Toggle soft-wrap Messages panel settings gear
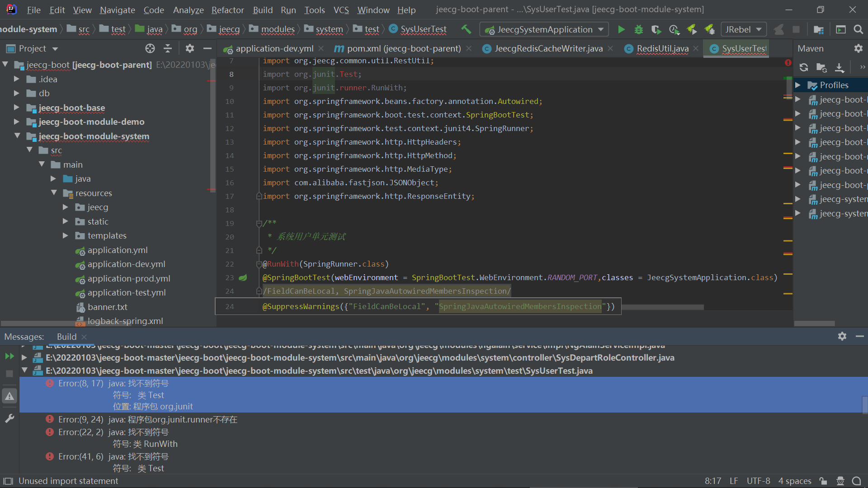The height and width of the screenshot is (488, 868). pos(842,336)
